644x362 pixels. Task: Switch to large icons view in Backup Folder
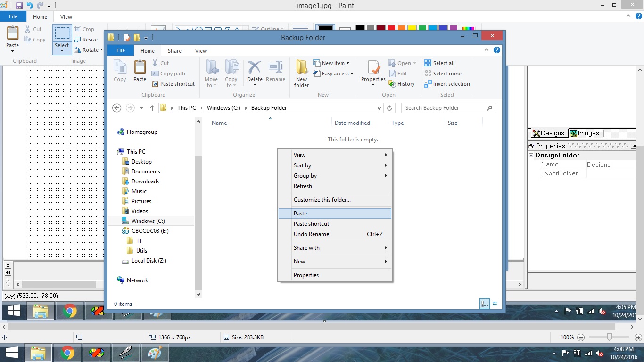coord(495,304)
